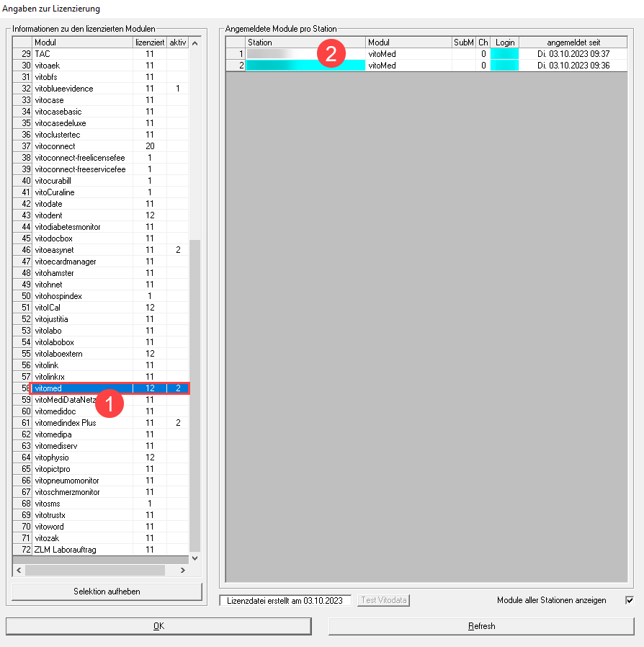Click the 'Login' column header

coord(504,43)
